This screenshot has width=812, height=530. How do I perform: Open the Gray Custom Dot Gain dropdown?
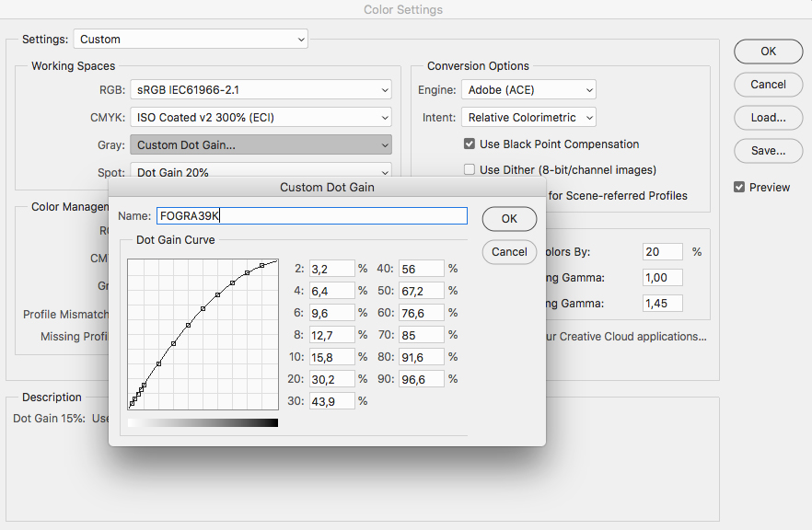click(x=261, y=145)
